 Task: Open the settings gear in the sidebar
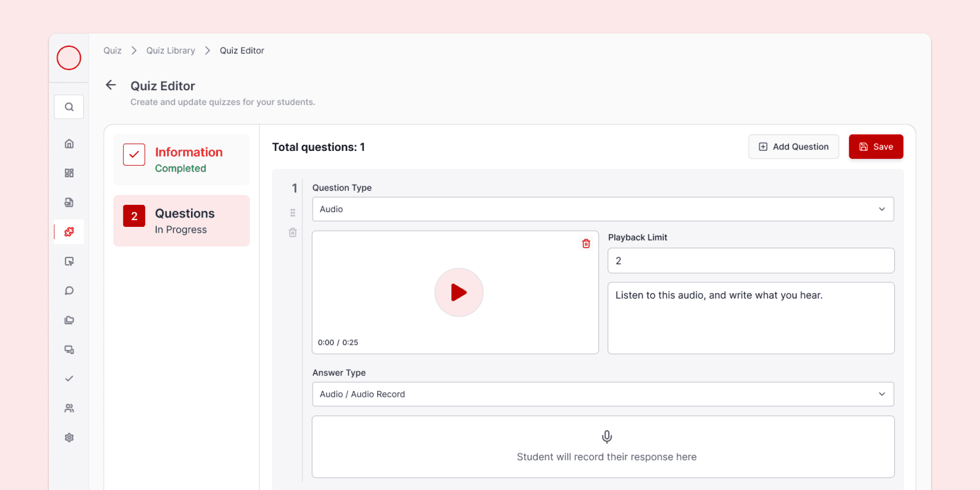point(69,438)
